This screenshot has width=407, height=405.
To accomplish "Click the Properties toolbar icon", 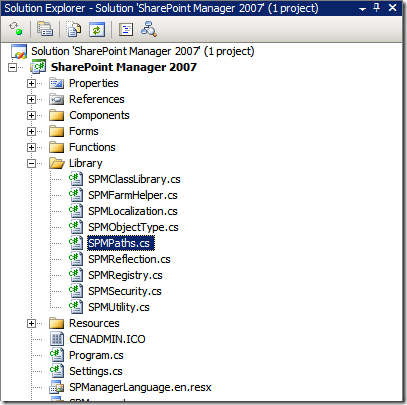I will (45, 29).
